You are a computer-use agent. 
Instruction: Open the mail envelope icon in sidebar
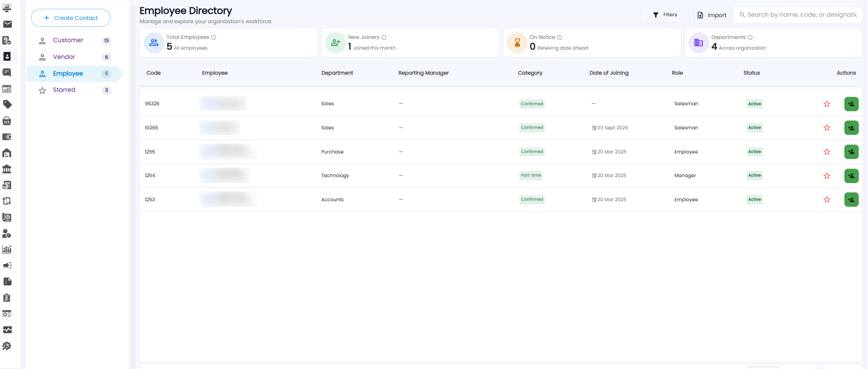coord(7,24)
